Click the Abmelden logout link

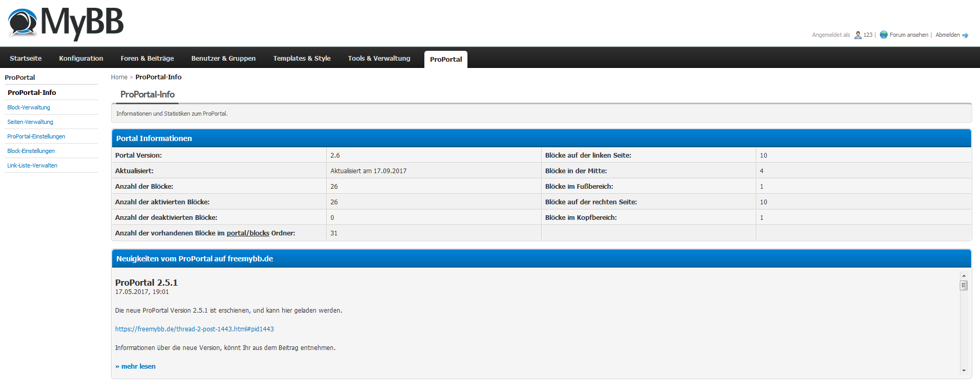[947, 35]
